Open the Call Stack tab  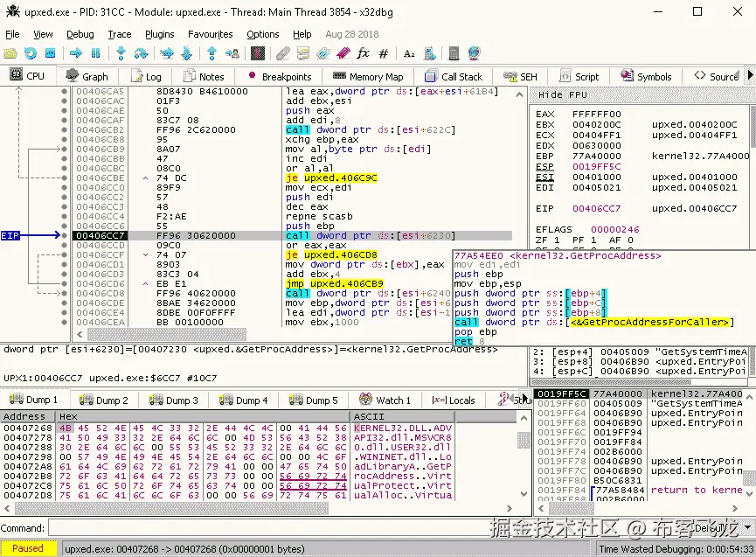point(454,77)
